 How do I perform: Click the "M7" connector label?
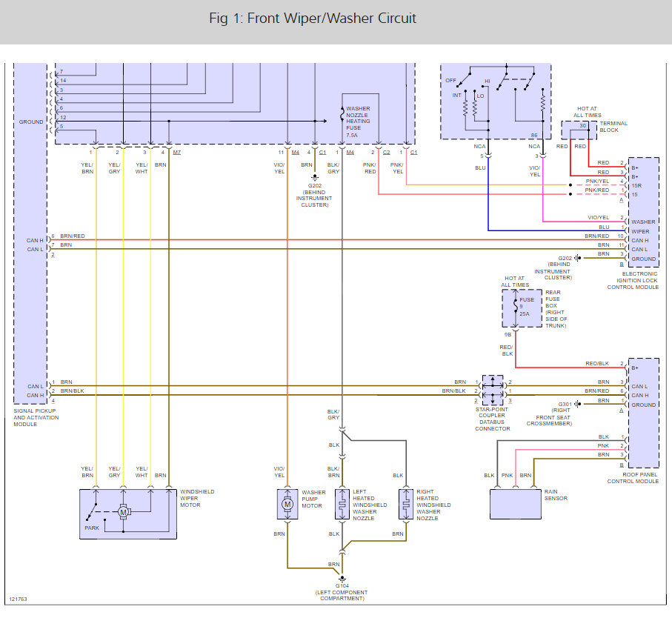[x=177, y=153]
